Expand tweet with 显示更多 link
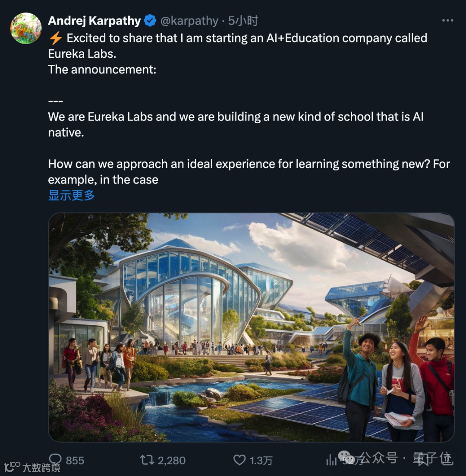Viewport: 466px width, 476px height. click(x=72, y=195)
